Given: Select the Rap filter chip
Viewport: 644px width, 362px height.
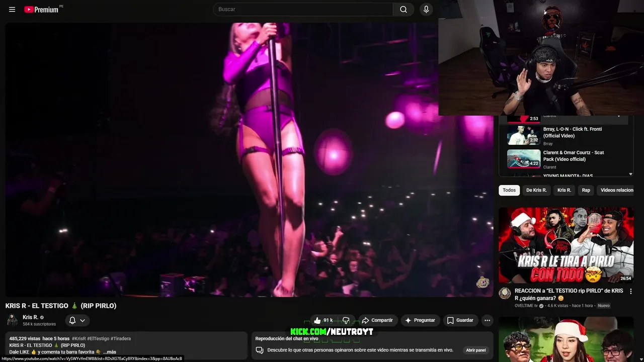Looking at the screenshot, I should pyautogui.click(x=586, y=190).
